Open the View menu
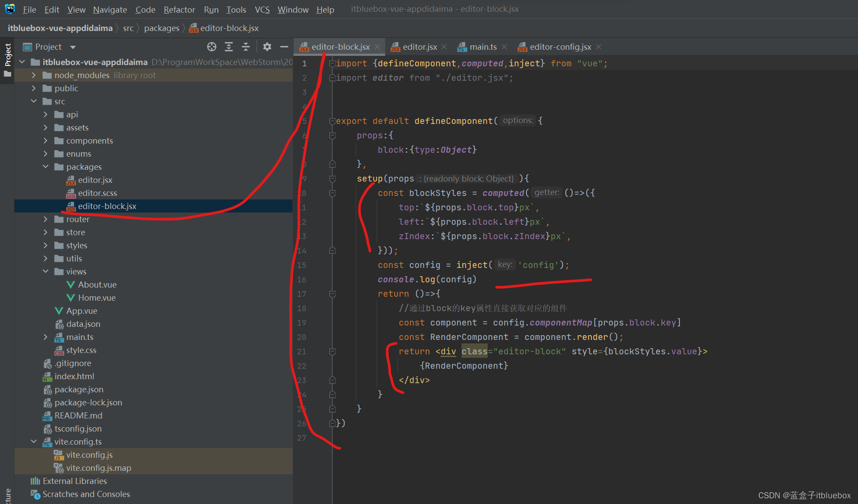Image resolution: width=858 pixels, height=504 pixels. (76, 9)
